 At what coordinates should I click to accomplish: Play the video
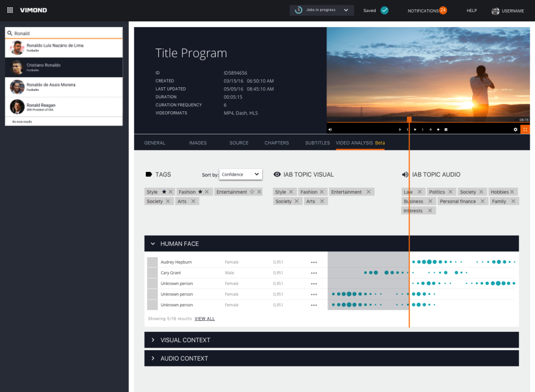coord(415,130)
